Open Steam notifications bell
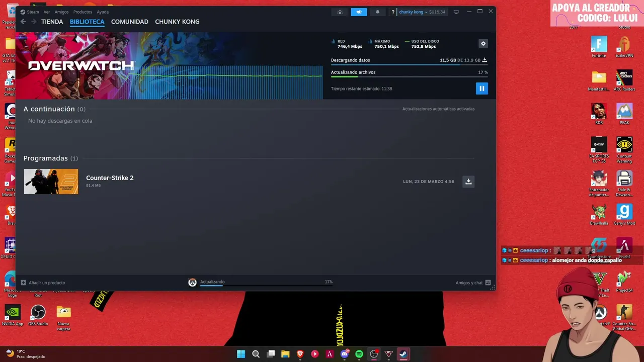 (378, 12)
